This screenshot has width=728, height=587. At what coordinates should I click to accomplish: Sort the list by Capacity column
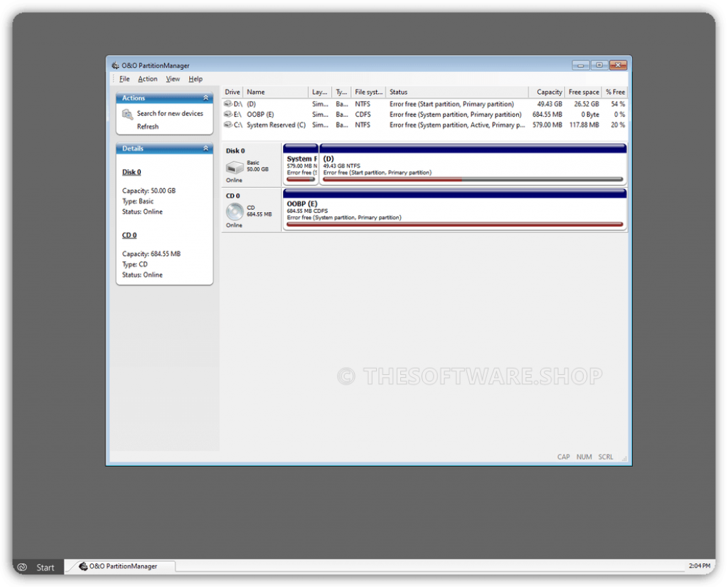click(x=548, y=92)
